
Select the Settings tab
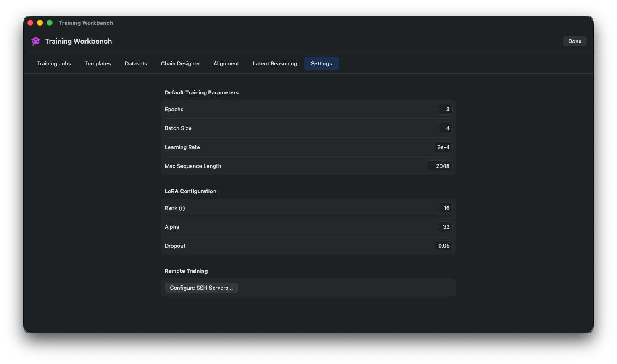click(x=322, y=63)
